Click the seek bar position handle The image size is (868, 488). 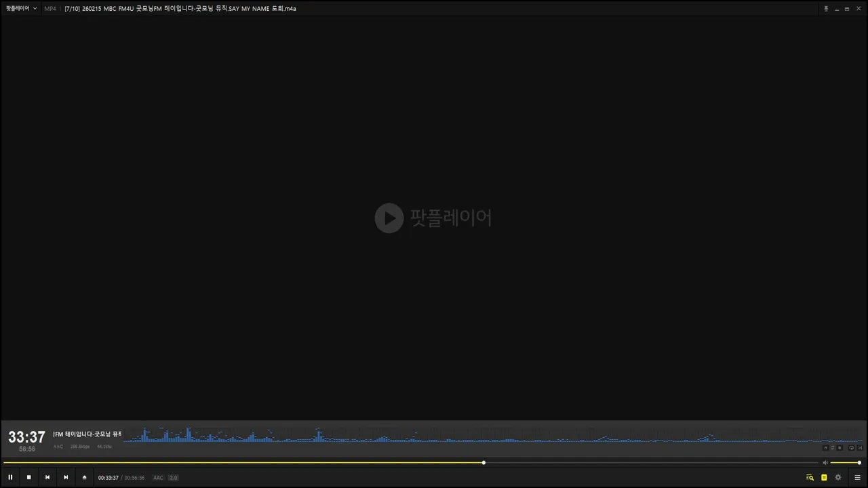[x=484, y=463]
